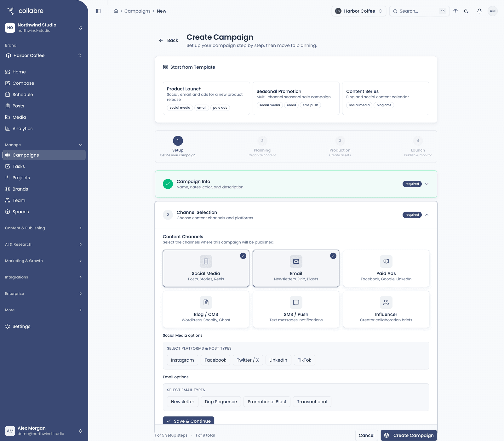Open Harbor Coffee dropdown in top bar
Image resolution: width=504 pixels, height=441 pixels.
359,11
